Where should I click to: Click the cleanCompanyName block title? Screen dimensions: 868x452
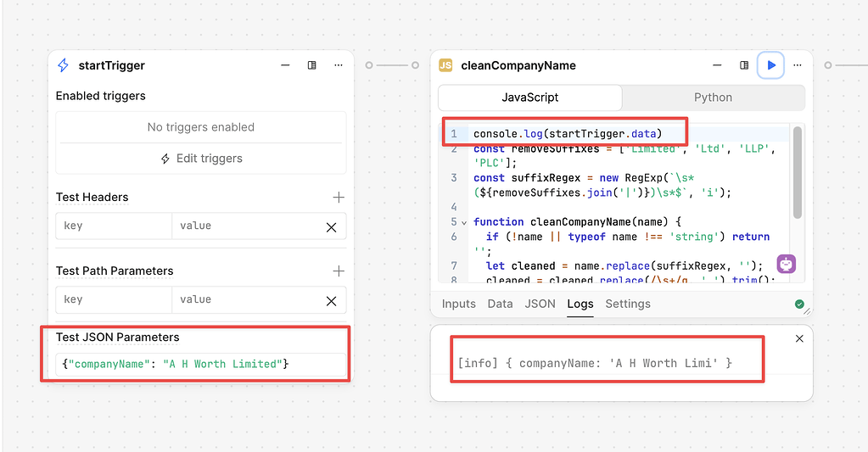518,65
